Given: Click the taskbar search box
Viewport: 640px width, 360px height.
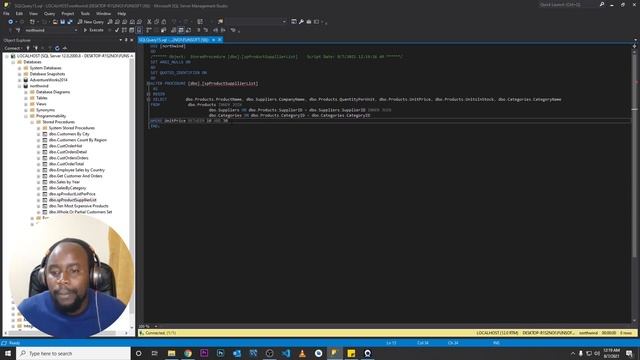Looking at the screenshot, I should pyautogui.click(x=73, y=353).
